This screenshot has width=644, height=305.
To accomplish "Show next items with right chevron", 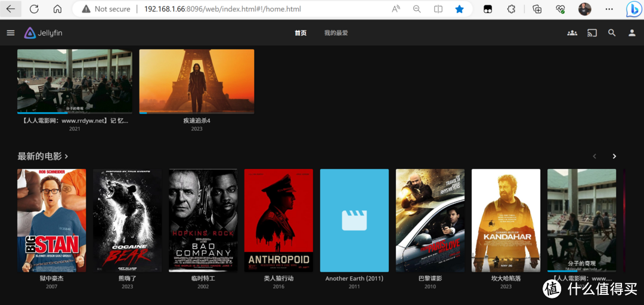I will pos(614,156).
